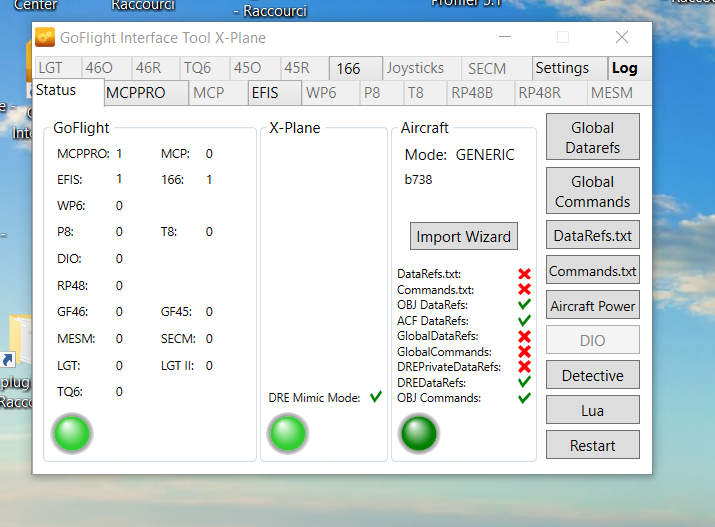The image size is (715, 527).
Task: Switch to the LGT tab
Action: [58, 68]
